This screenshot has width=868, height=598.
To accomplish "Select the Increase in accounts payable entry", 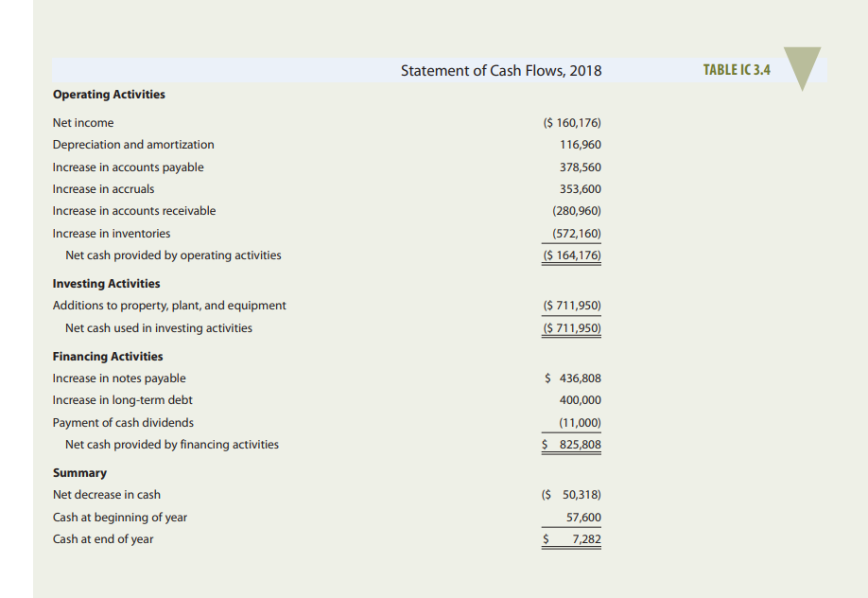I will click(x=128, y=167).
